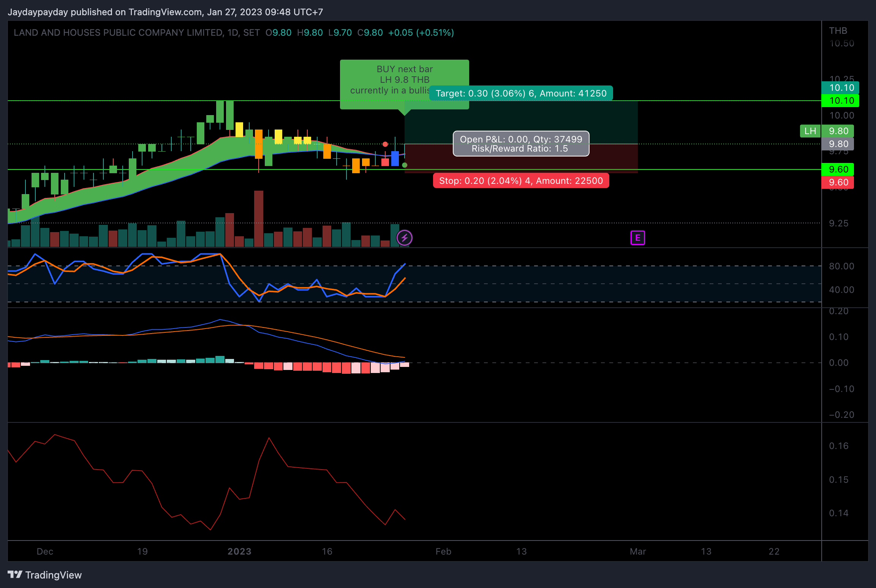Click the teal 10.10 price label

click(x=841, y=88)
